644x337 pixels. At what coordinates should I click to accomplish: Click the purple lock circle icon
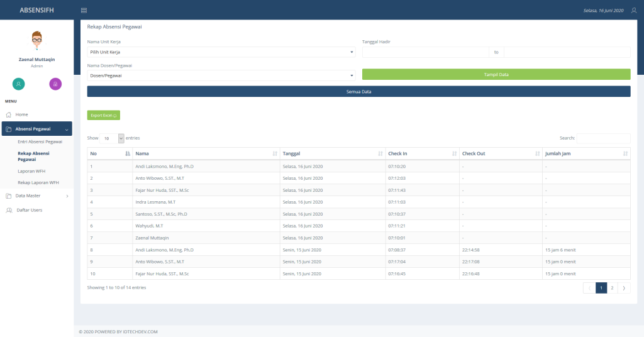pos(55,84)
